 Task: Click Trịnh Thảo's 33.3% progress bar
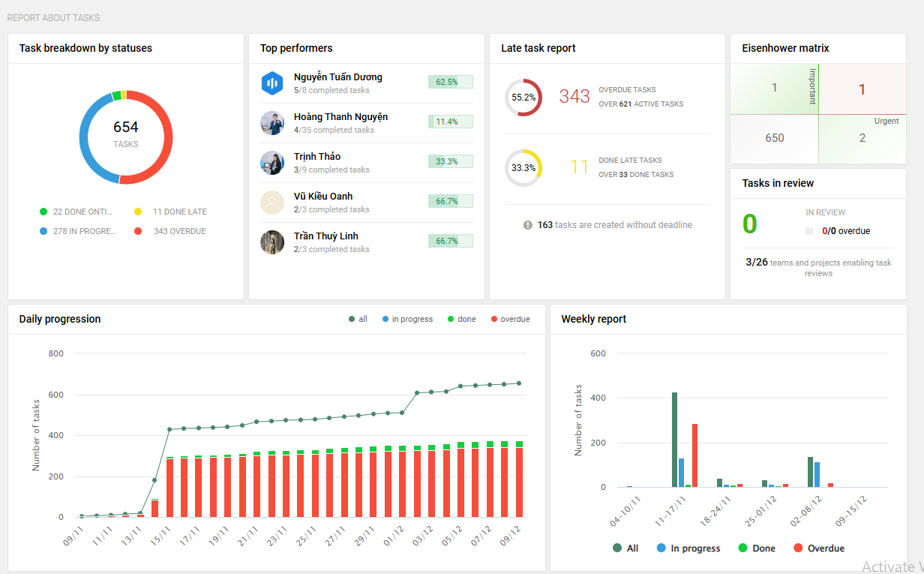point(451,161)
